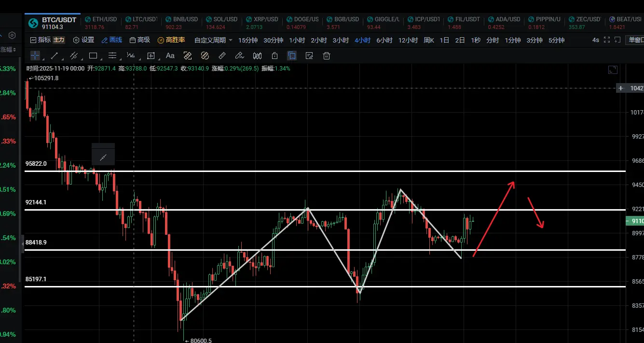Viewport: 644px width, 343px height.
Task: Select the freehand pen drawing tool
Action: point(239,56)
